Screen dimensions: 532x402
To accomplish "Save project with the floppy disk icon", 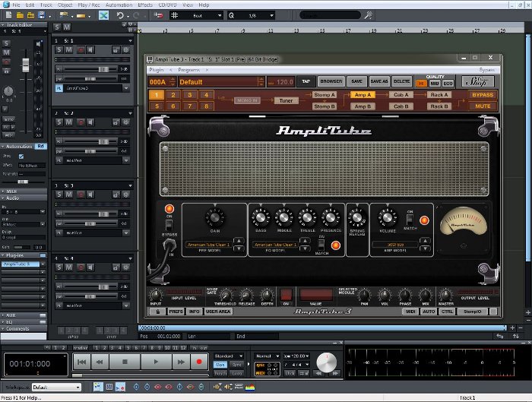I will coord(41,15).
